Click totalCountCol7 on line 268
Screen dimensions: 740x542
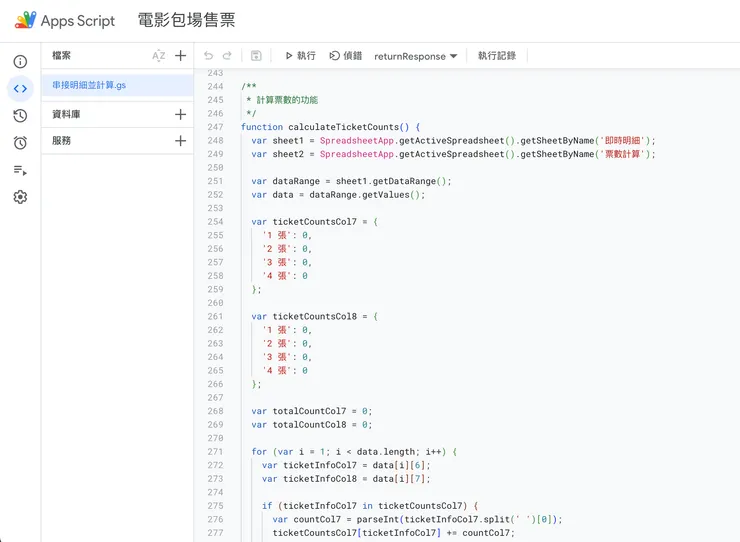(x=309, y=411)
